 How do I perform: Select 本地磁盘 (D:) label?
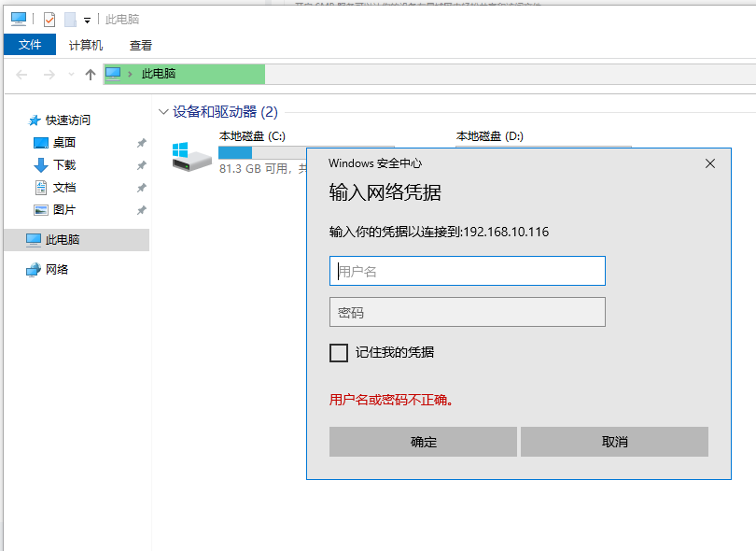(x=490, y=136)
